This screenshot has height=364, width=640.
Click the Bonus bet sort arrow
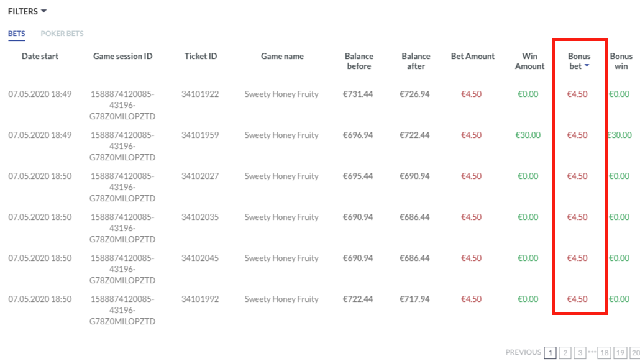587,66
